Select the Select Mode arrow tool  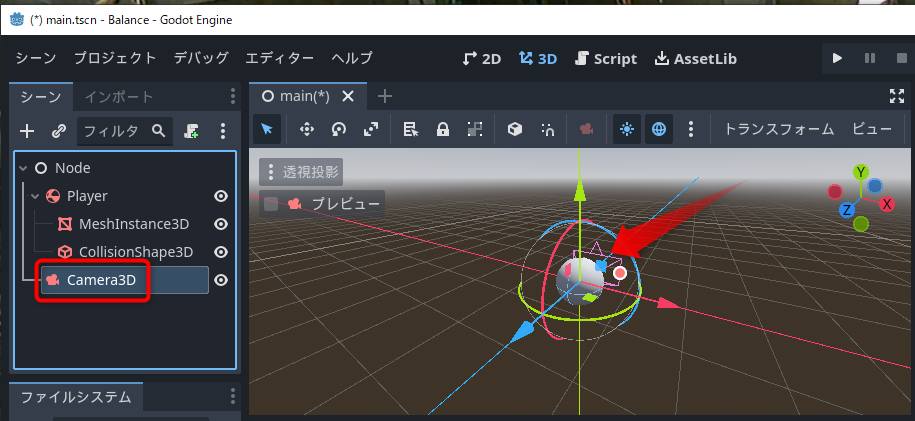tap(267, 129)
